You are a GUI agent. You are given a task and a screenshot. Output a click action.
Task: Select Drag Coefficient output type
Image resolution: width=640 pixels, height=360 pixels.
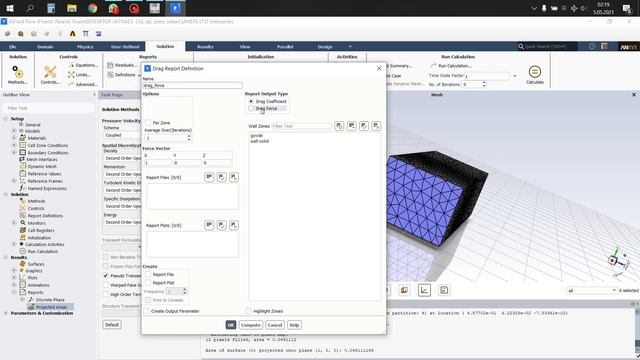[251, 101]
